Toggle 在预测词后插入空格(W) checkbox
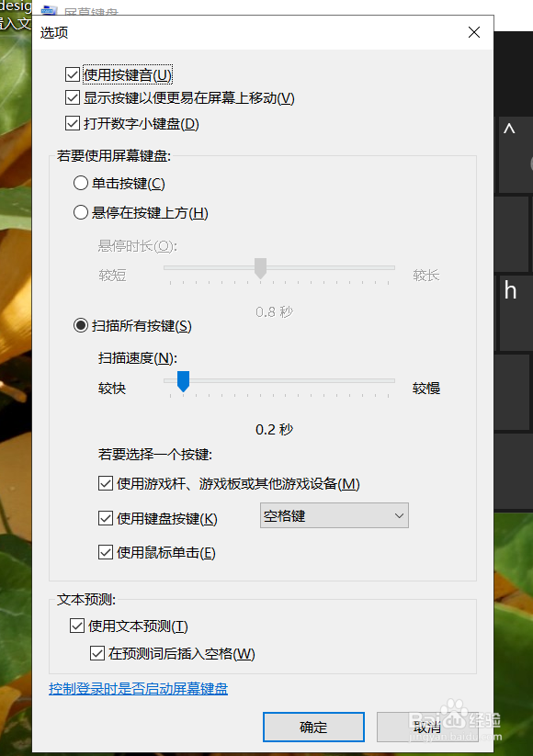This screenshot has height=756, width=533. pos(97,653)
